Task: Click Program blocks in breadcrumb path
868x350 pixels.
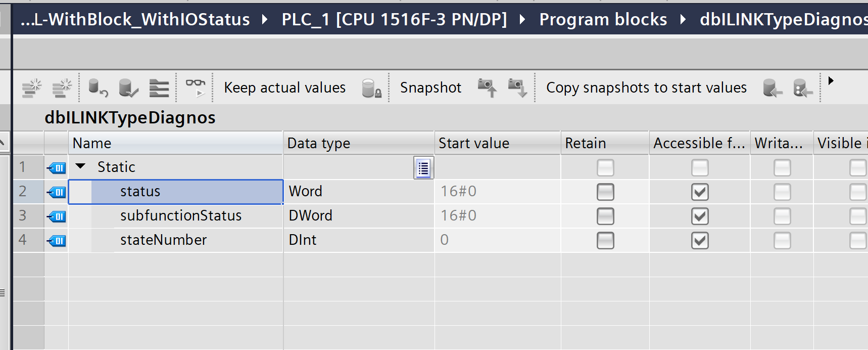Action: tap(603, 19)
